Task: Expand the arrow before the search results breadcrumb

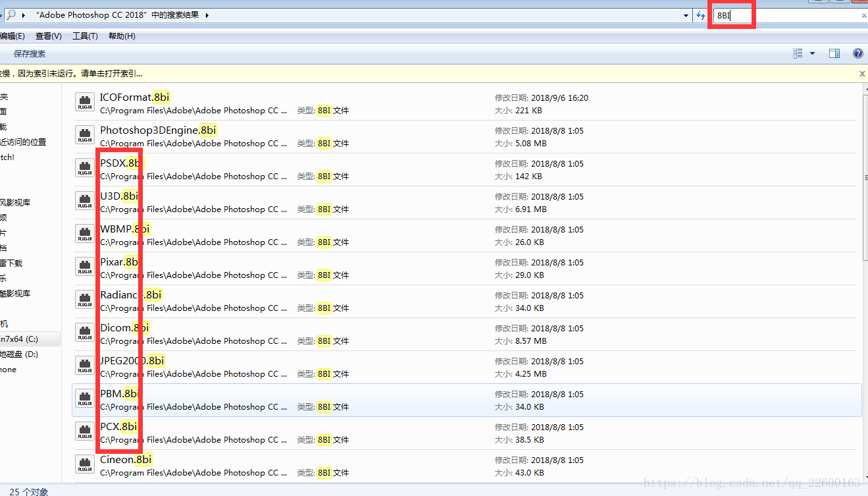Action: click(24, 15)
